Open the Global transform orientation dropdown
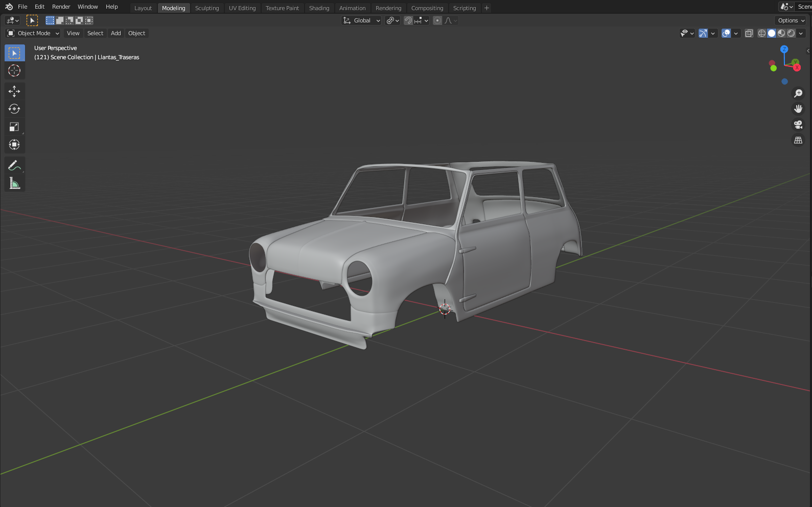Screen dimensions: 812x507 click(x=362, y=20)
